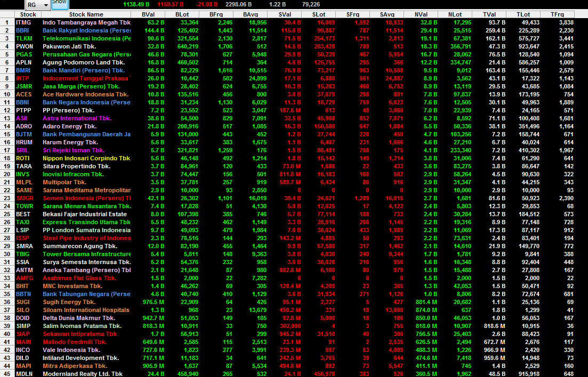
Task: Open the RG board dropdown
Action: 38,4
